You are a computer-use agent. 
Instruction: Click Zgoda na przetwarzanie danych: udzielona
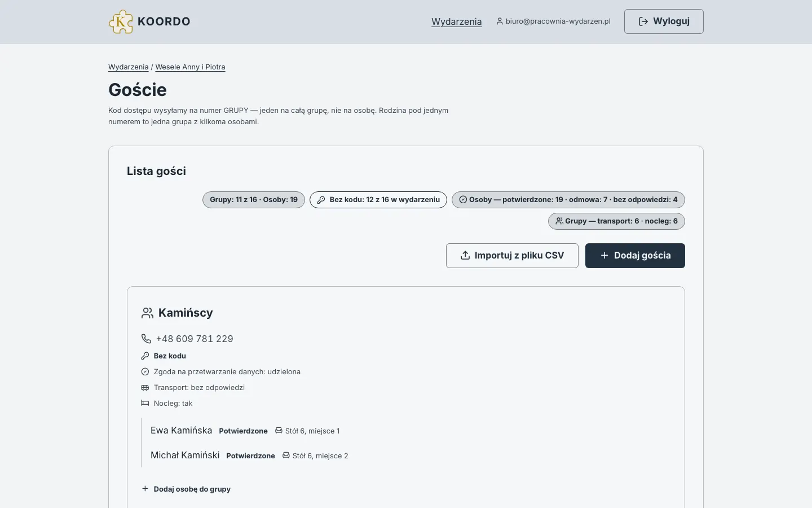[227, 372]
